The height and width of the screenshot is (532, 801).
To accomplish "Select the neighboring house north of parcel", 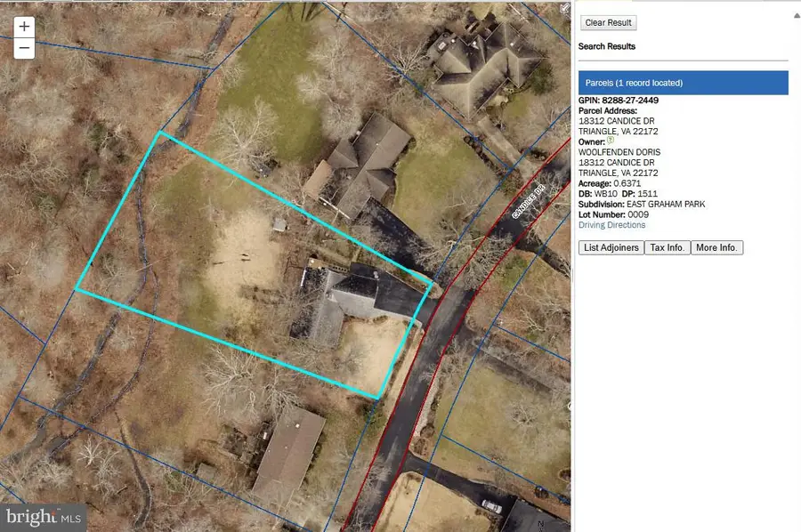I will [x=360, y=166].
